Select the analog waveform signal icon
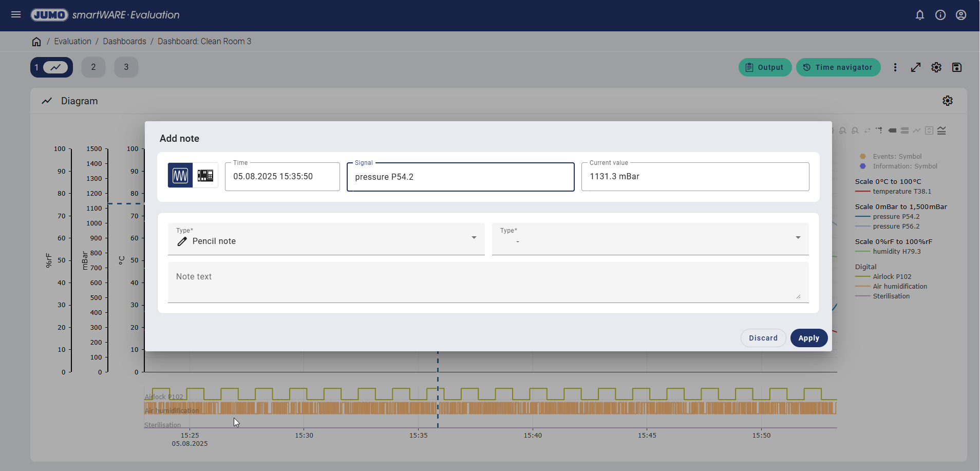 [x=180, y=176]
